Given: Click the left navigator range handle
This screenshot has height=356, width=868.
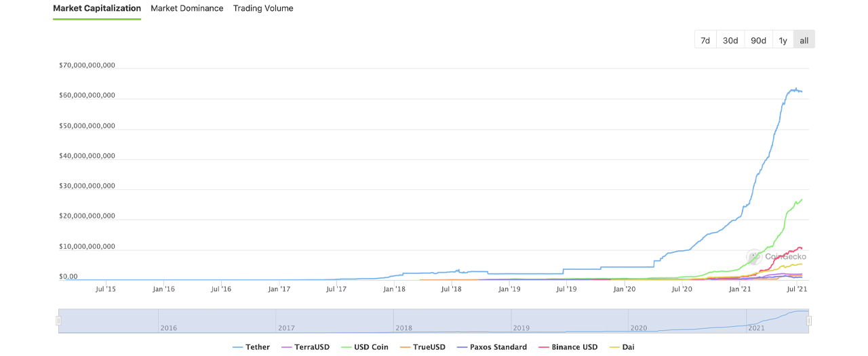Looking at the screenshot, I should click(x=59, y=321).
